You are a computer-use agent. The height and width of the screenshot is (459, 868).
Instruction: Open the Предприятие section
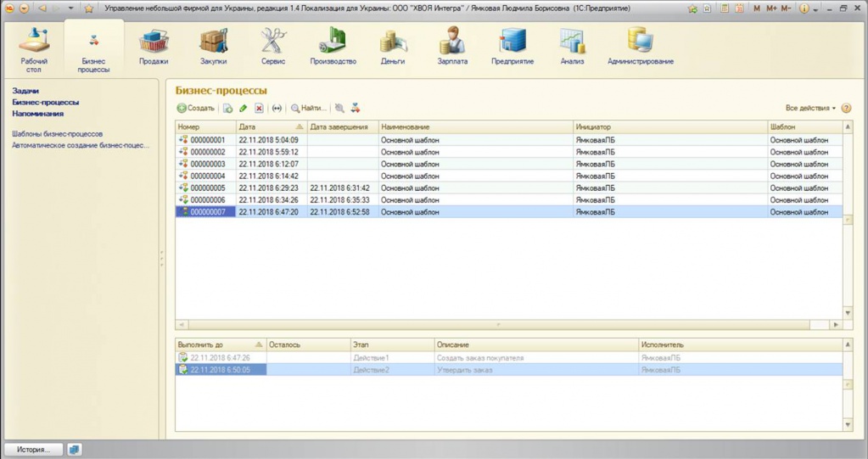(512, 47)
